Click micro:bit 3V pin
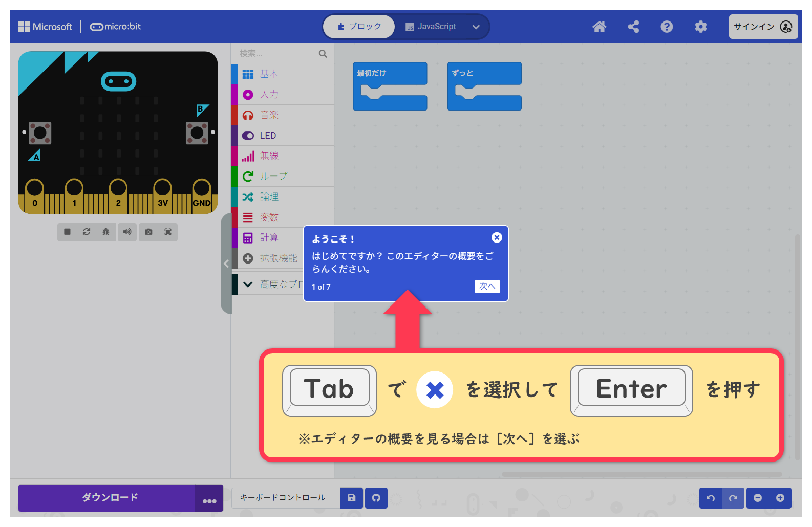The width and height of the screenshot is (812, 527). click(x=163, y=196)
